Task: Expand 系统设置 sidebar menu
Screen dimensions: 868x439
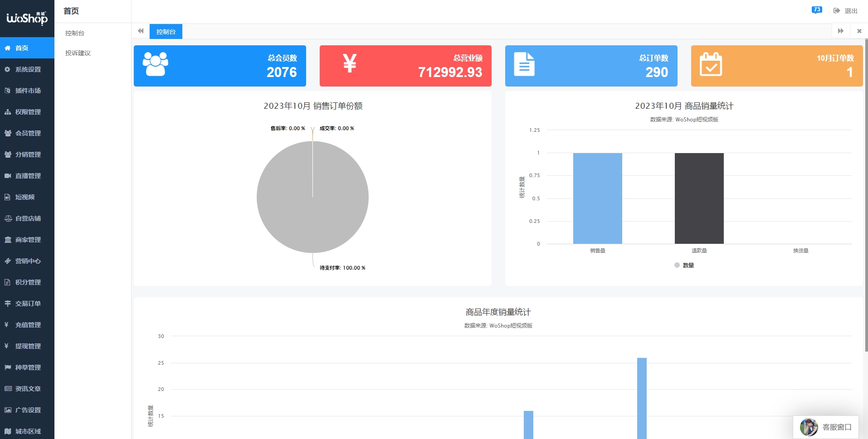Action: click(x=28, y=69)
